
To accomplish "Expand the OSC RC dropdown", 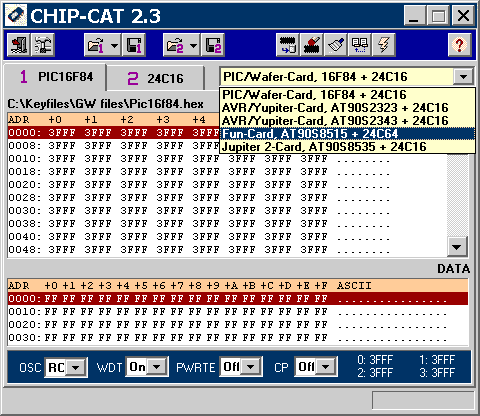I will tap(76, 368).
